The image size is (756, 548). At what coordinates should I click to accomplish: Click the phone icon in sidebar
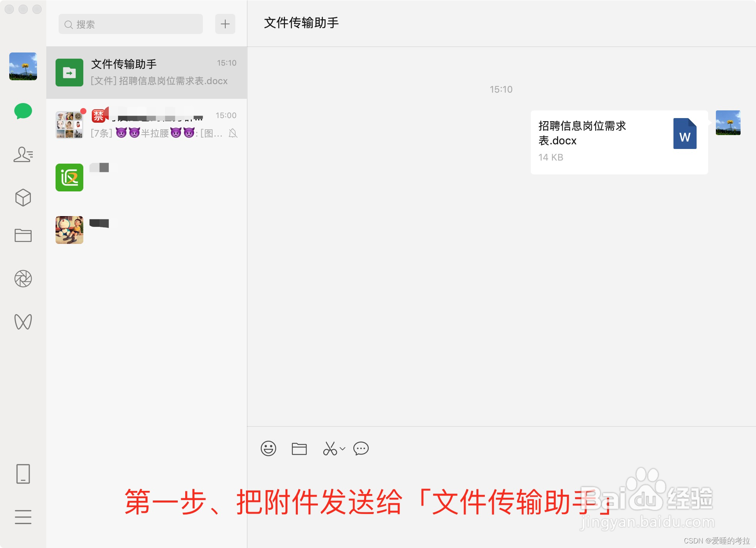[23, 474]
